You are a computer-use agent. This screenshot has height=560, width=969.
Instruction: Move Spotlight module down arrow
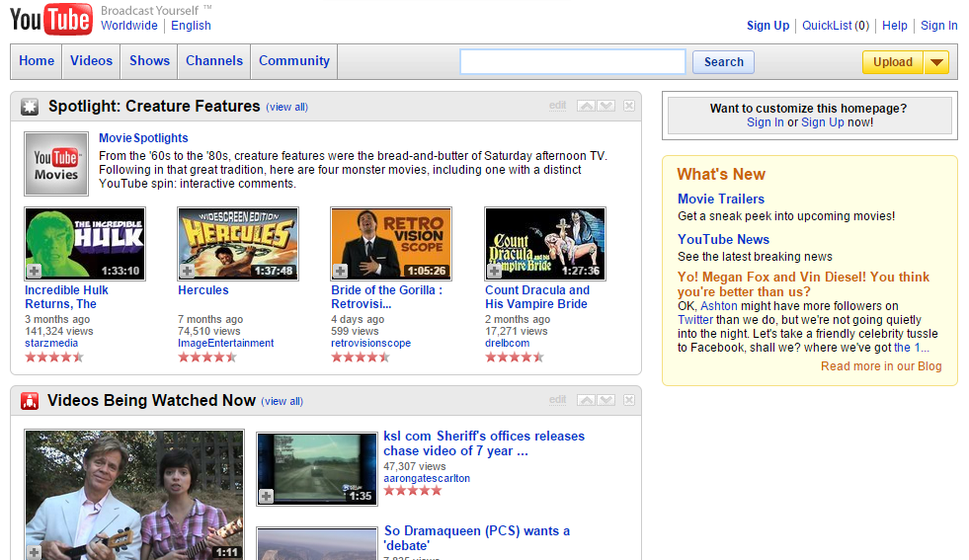[606, 106]
